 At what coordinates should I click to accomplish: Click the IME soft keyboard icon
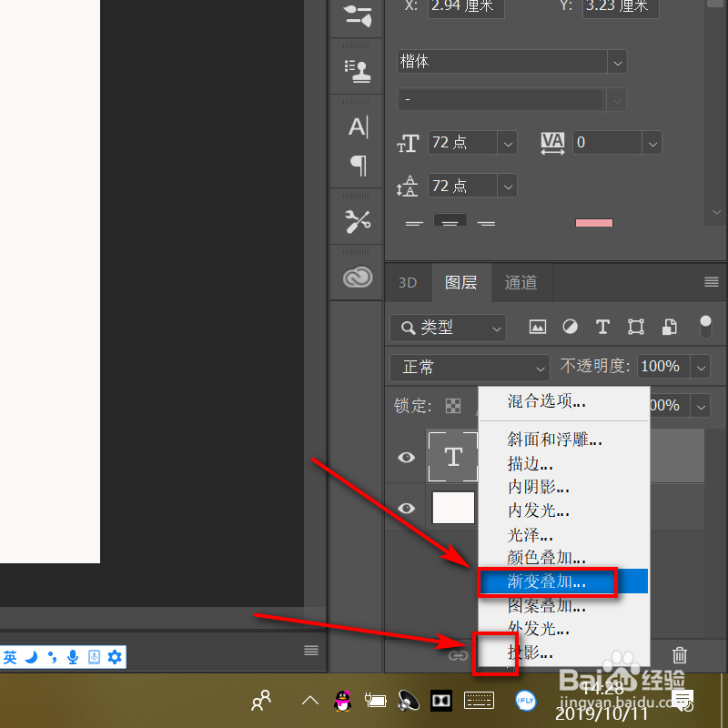94,656
